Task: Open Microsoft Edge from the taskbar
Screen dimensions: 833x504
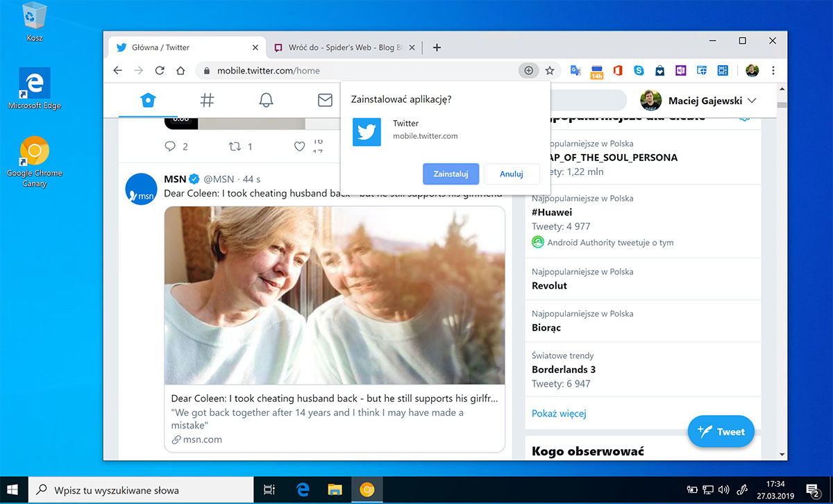Action: [x=303, y=490]
